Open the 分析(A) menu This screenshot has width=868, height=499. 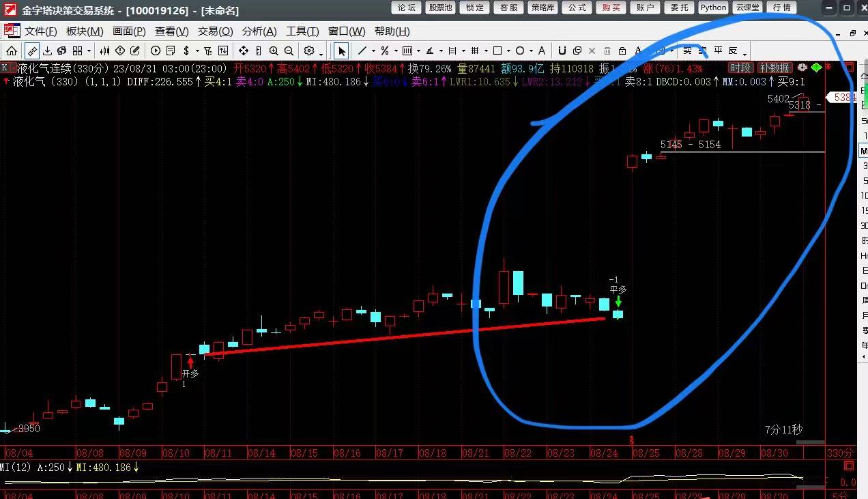pyautogui.click(x=259, y=31)
